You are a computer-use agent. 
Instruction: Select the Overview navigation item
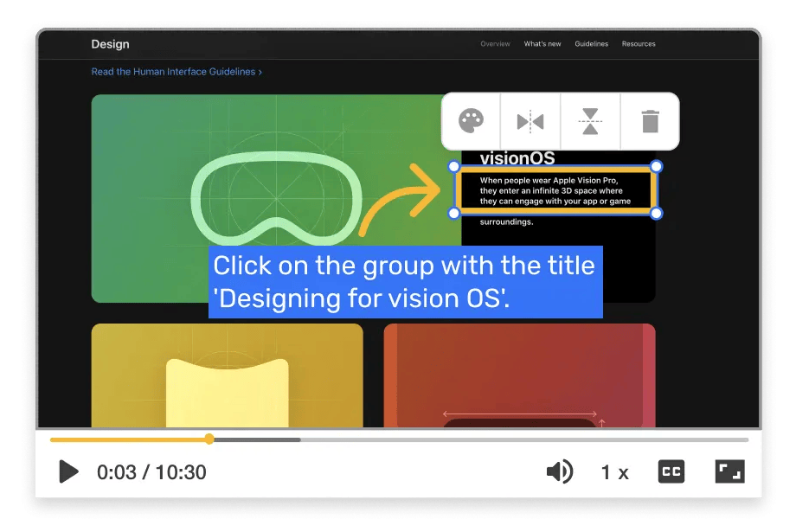click(495, 43)
